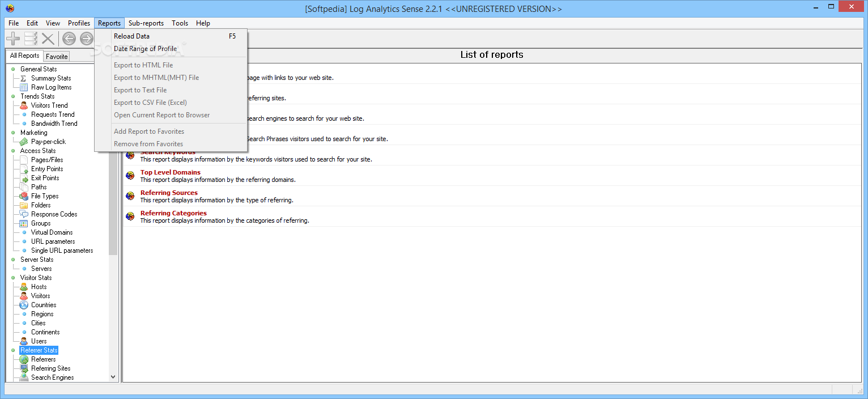The image size is (868, 399).
Task: Click the back arrow toolbar button
Action: coord(69,39)
